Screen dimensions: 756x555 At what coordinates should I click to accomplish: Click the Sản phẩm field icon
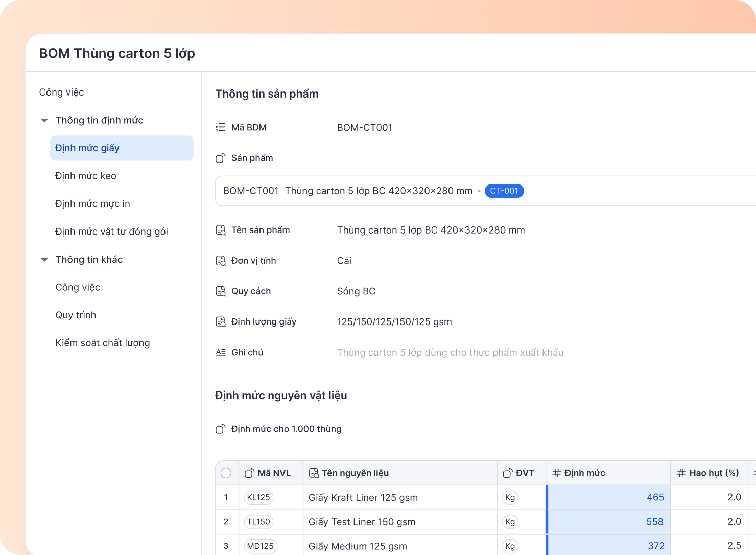(x=221, y=158)
